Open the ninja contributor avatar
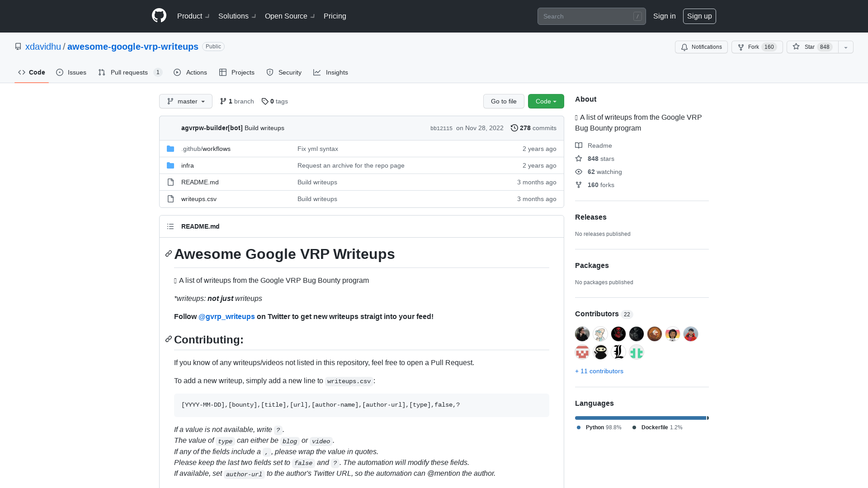This screenshot has width=868, height=488. click(x=600, y=352)
